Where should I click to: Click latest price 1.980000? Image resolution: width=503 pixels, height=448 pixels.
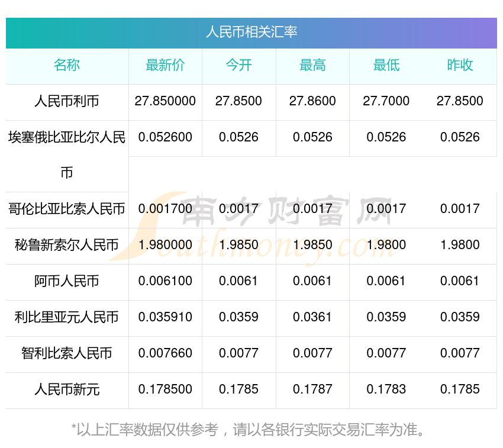tap(165, 245)
